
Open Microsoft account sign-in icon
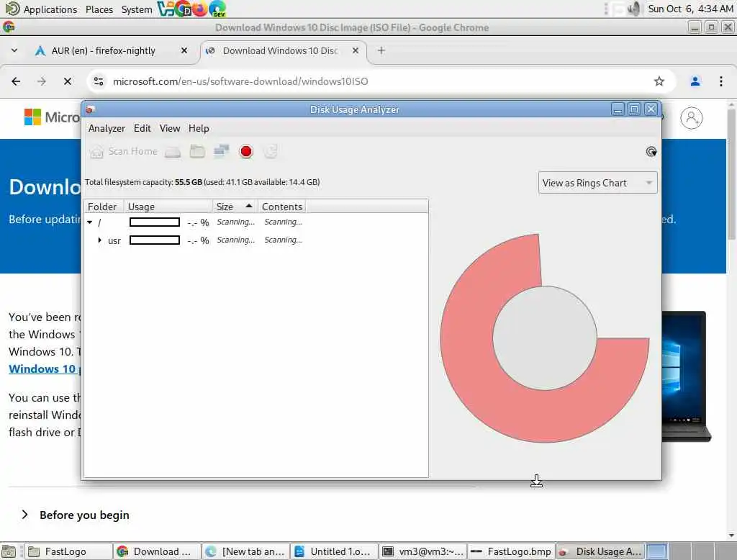click(692, 118)
